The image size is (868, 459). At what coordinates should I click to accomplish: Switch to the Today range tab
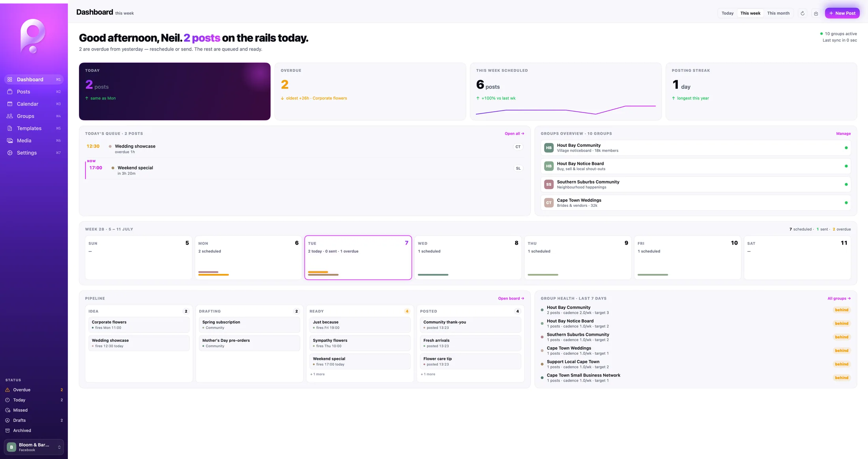pyautogui.click(x=728, y=13)
